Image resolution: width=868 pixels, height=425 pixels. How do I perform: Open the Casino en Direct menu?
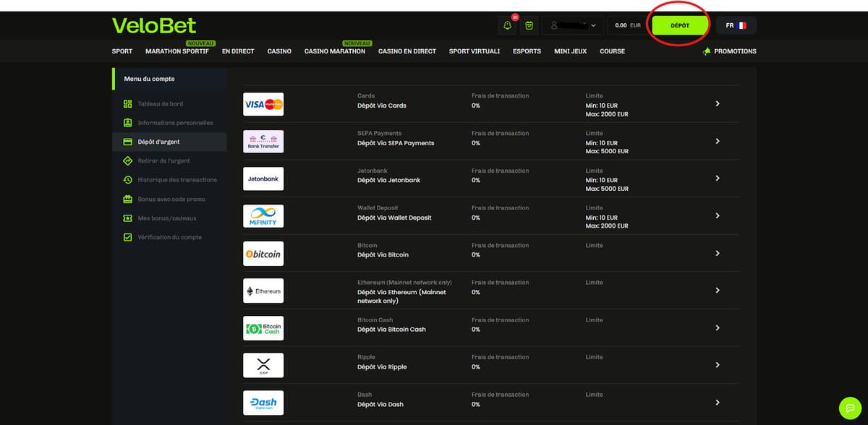point(407,51)
